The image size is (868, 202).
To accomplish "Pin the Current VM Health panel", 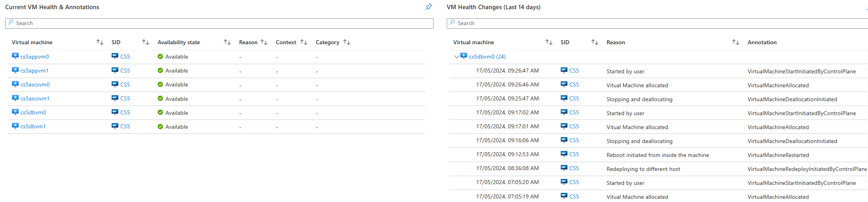I will tap(429, 7).
